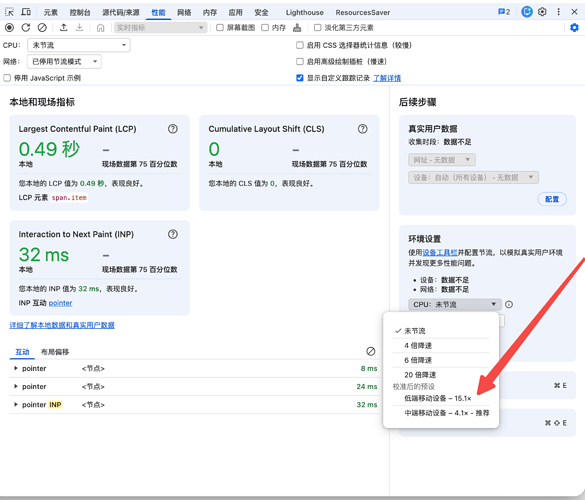Toggle 淡化第三方元素 checkbox
The image size is (585, 500).
(x=317, y=27)
